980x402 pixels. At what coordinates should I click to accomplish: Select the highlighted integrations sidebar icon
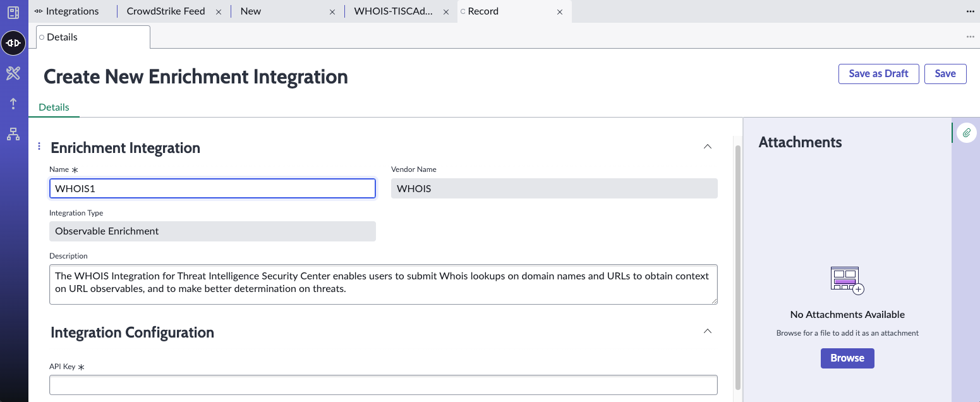click(x=13, y=43)
